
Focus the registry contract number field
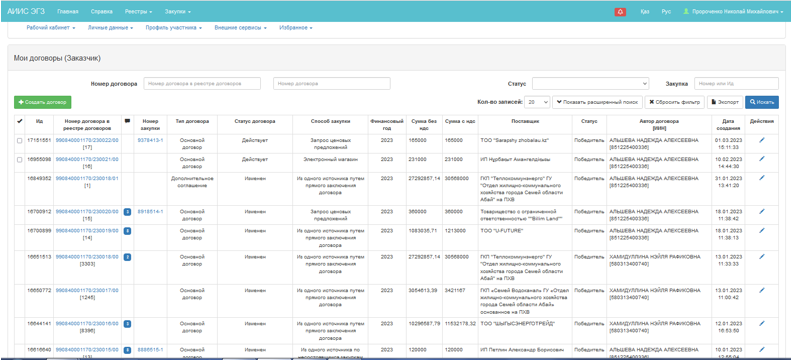coord(202,84)
